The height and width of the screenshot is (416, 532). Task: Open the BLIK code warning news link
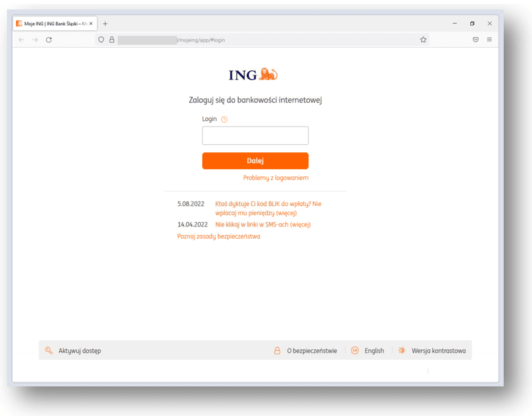click(x=268, y=208)
